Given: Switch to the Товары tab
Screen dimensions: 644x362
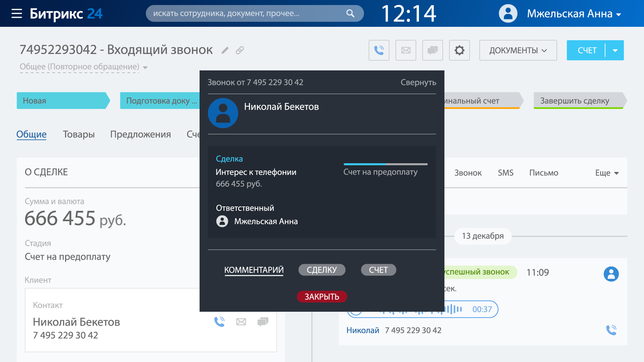Looking at the screenshot, I should click(78, 134).
